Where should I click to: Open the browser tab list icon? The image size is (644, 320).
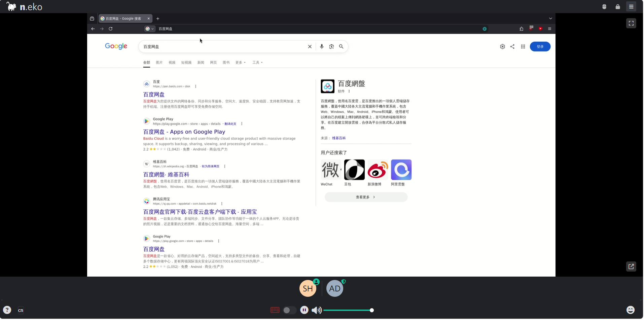[92, 19]
